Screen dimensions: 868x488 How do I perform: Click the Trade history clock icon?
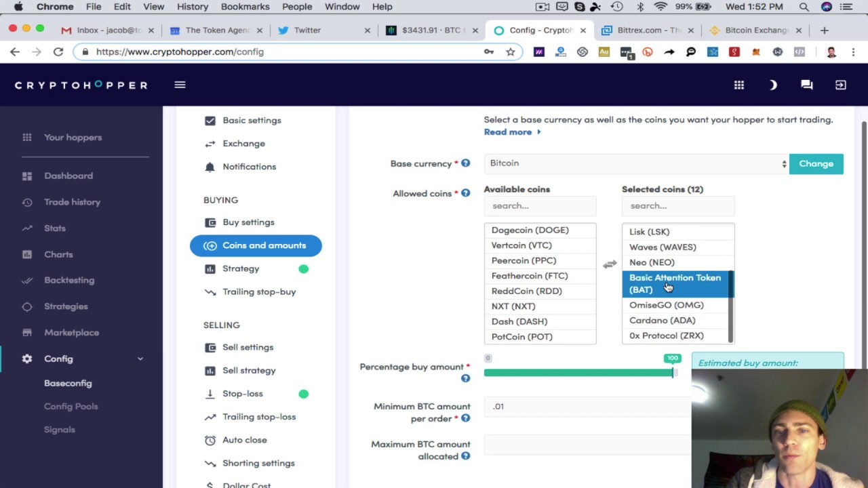27,202
